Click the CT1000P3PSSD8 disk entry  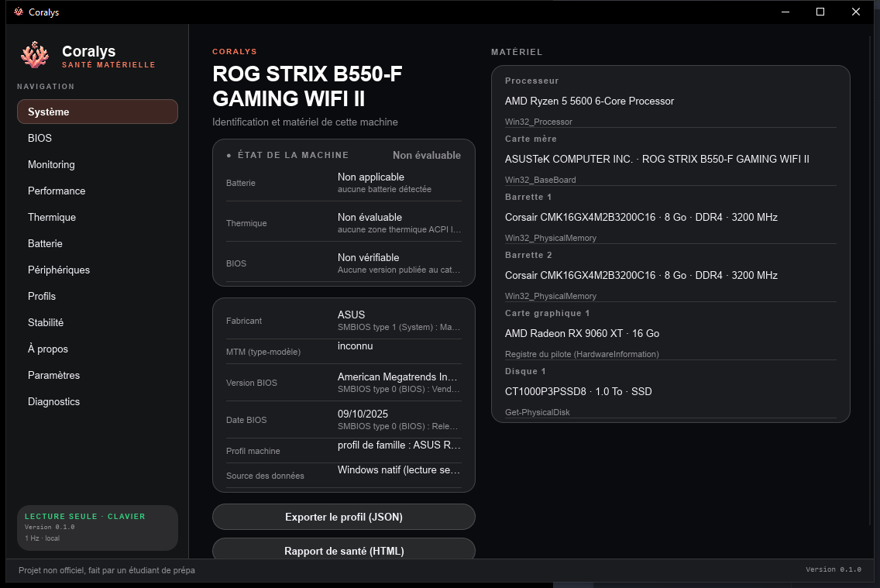[x=578, y=392]
